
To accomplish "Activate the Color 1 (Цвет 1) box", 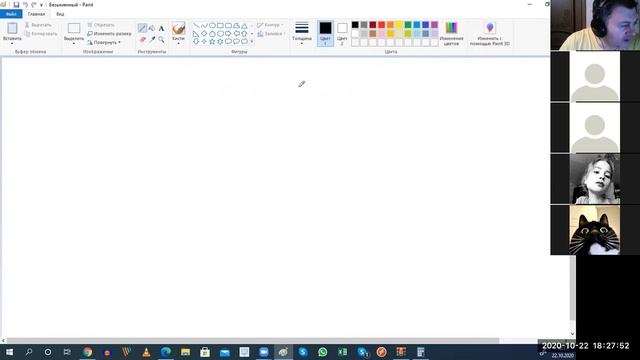I will click(325, 33).
